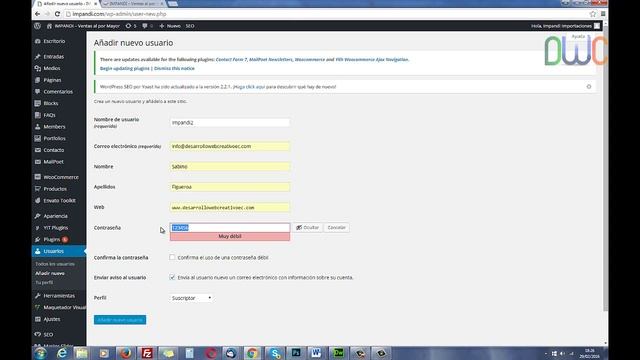Viewport: 640px width, 360px height.
Task: Click the Ocultar password button
Action: coord(307,227)
